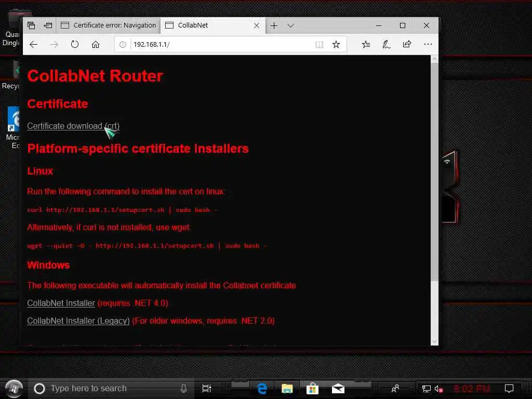Close the CollabNet tab
This screenshot has height=399, width=532.
click(x=257, y=25)
